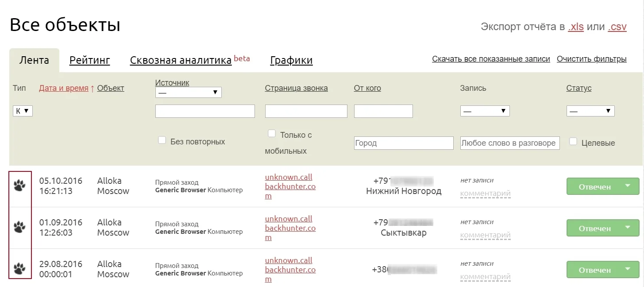Click the paw icon in the 05.10.2016 row

coord(19,185)
